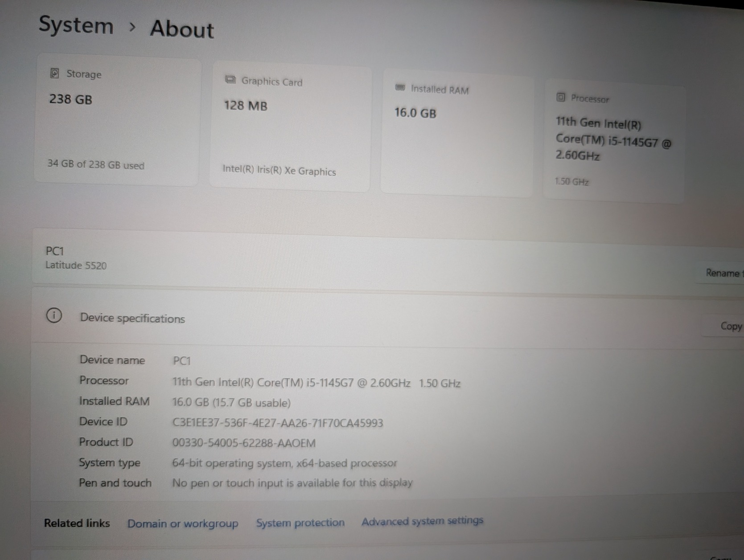Open Advanced system settings link
The height and width of the screenshot is (560, 744).
(x=422, y=521)
